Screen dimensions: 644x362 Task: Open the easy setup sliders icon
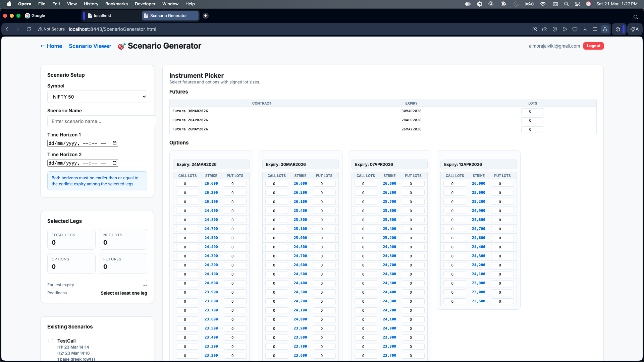click(595, 29)
